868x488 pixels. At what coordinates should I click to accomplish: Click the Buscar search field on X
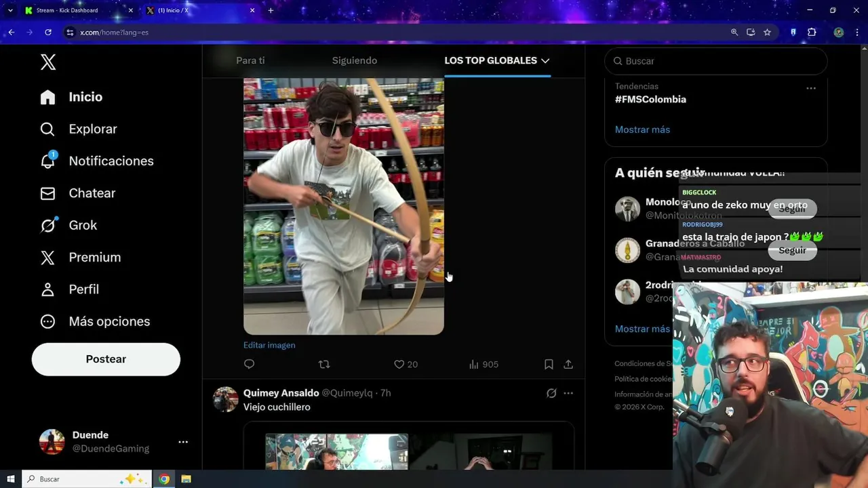point(715,61)
